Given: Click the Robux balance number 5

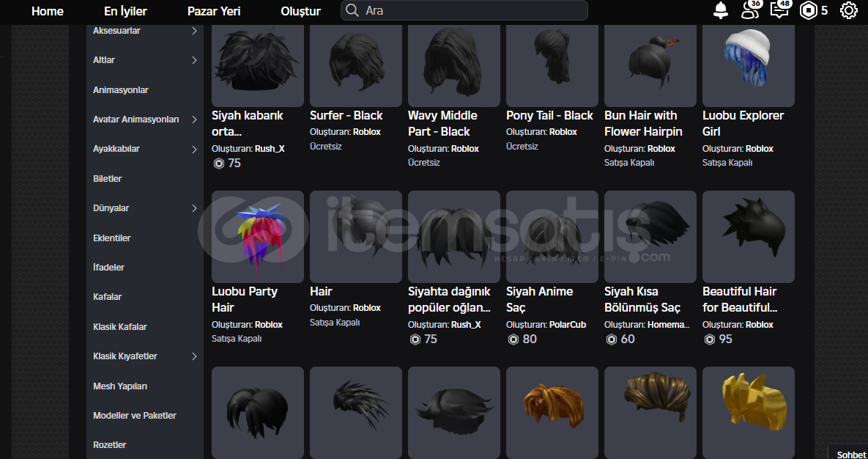Looking at the screenshot, I should pyautogui.click(x=824, y=10).
